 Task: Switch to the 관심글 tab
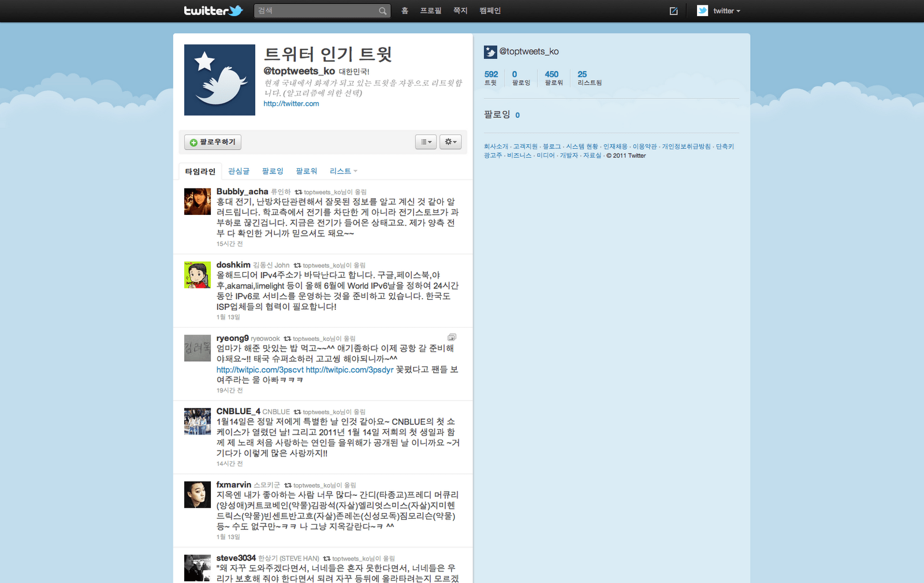click(239, 170)
